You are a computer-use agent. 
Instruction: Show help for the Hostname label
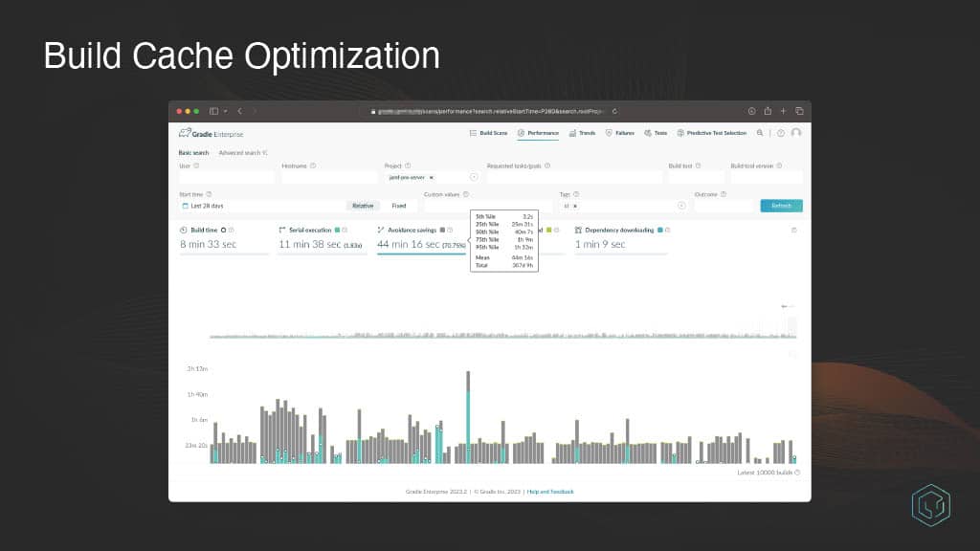tap(313, 165)
